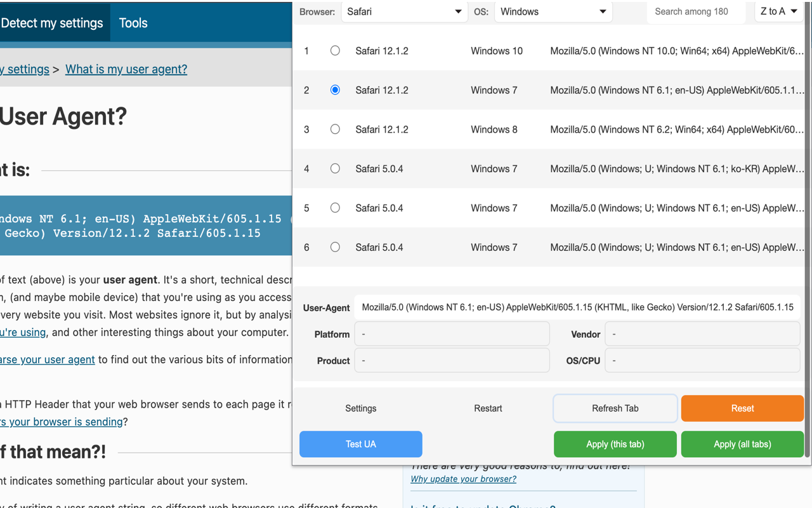
Task: Click the Refresh Tab button
Action: (x=615, y=408)
